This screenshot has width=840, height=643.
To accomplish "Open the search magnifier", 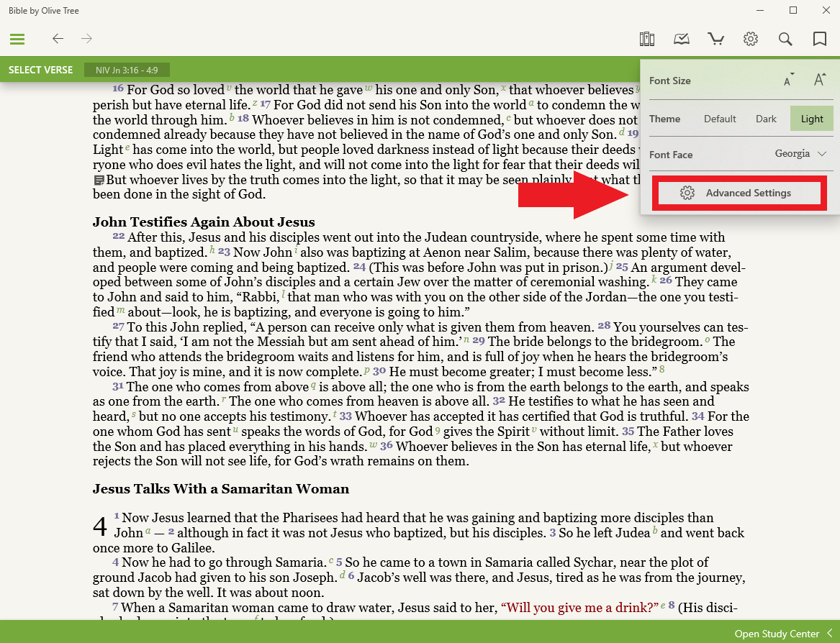I will (x=785, y=39).
